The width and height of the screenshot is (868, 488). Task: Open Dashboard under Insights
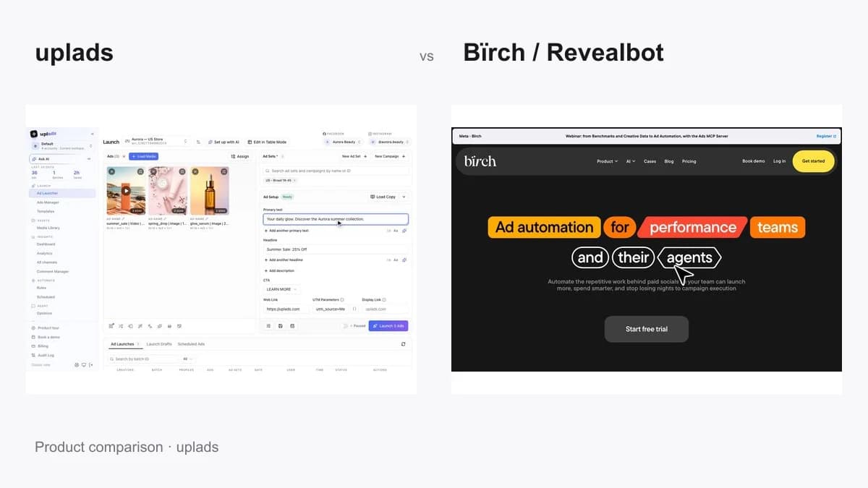click(x=46, y=244)
